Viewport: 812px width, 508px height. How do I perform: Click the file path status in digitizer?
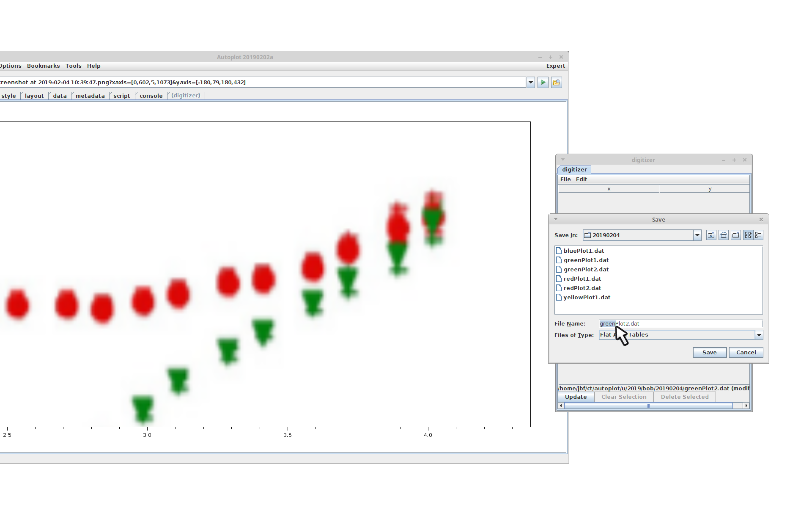[653, 388]
